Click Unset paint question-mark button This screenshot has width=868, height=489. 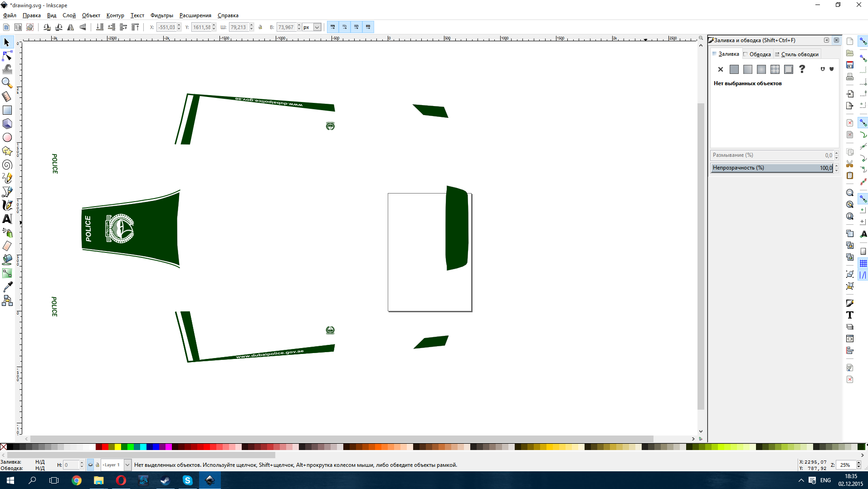802,69
